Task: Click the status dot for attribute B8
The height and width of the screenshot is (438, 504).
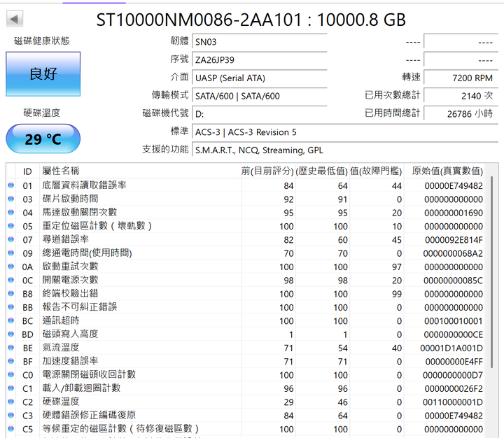Action: click(x=11, y=293)
